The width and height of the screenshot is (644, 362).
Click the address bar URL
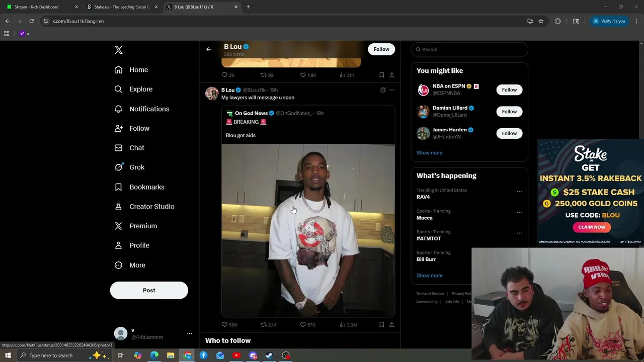point(78,21)
